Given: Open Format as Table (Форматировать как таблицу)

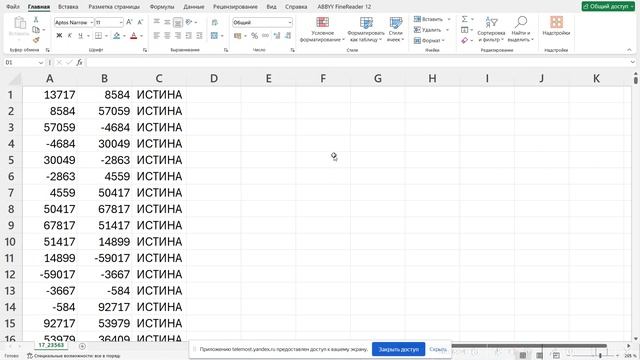Looking at the screenshot, I should [366, 29].
